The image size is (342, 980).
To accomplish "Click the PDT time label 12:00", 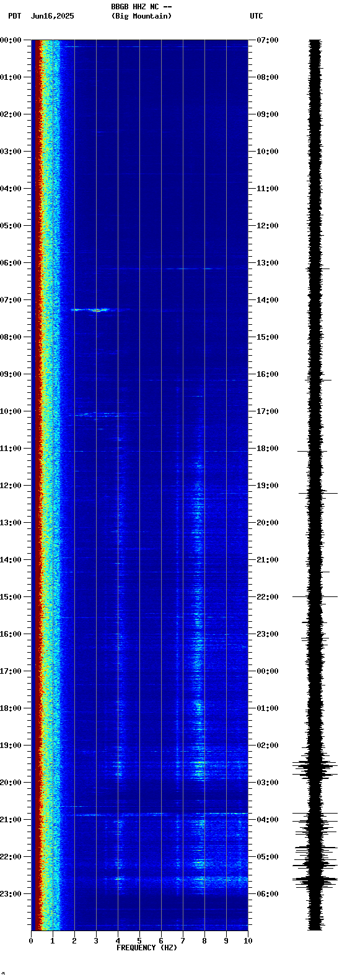I will pos(11,486).
